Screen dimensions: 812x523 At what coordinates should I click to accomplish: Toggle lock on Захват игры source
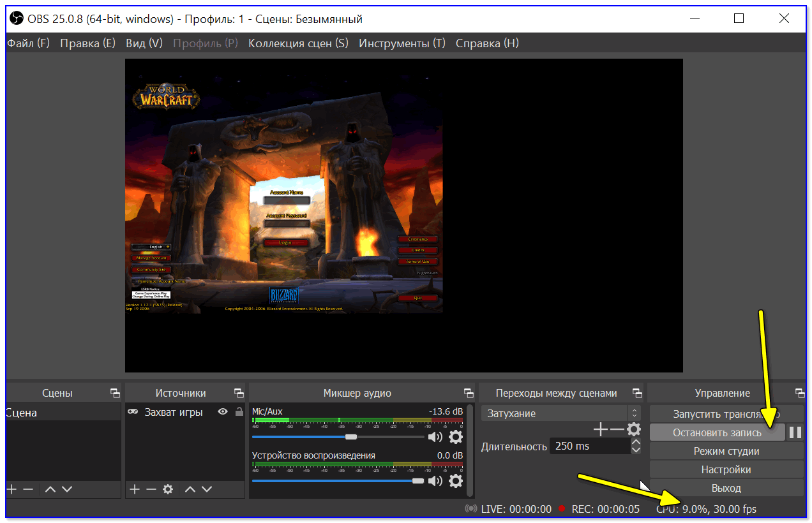tap(239, 412)
